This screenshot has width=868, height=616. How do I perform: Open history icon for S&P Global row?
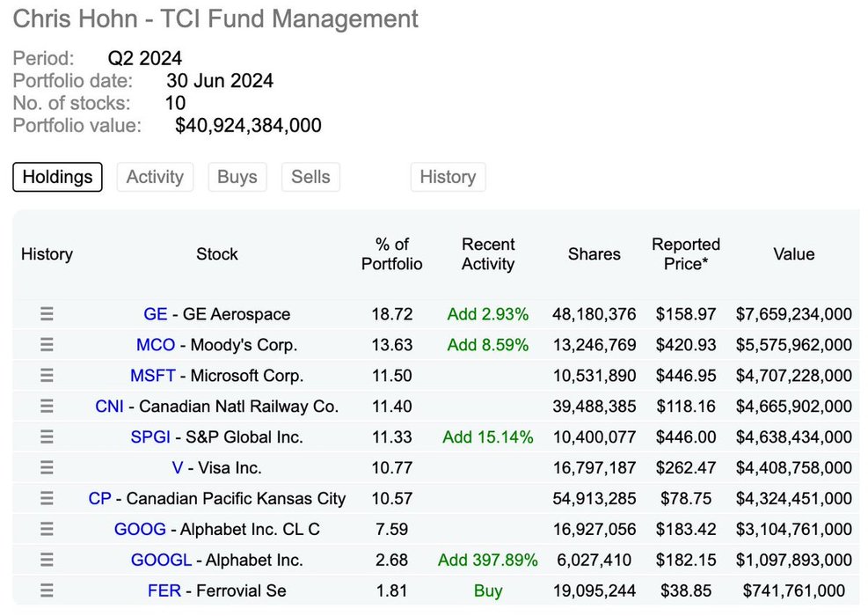coord(47,437)
